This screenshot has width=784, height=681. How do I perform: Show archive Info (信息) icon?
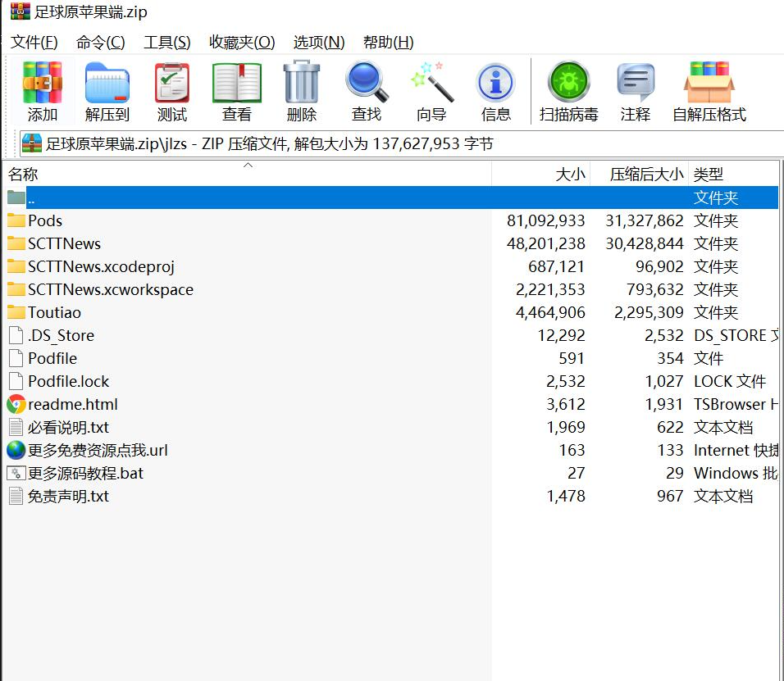tap(496, 92)
